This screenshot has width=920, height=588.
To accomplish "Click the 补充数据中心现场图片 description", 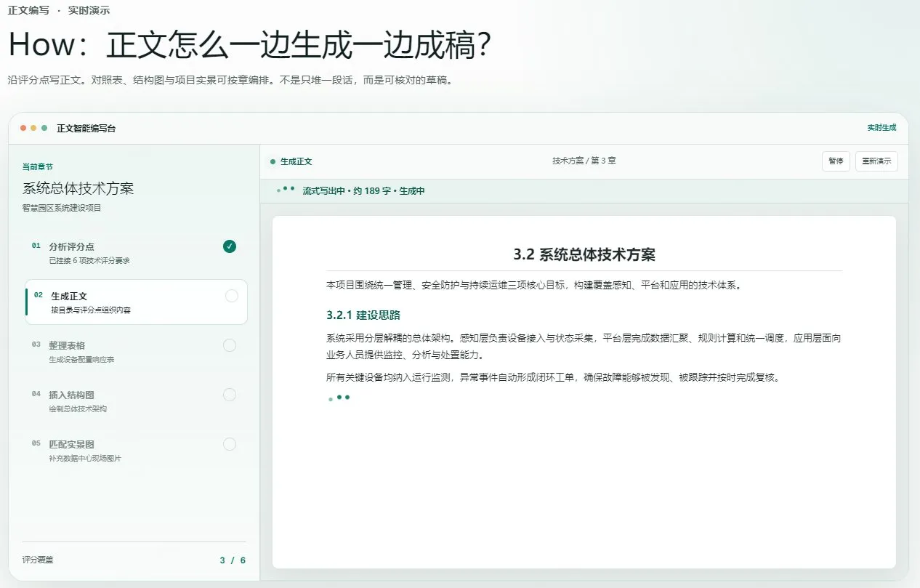I will click(x=85, y=458).
